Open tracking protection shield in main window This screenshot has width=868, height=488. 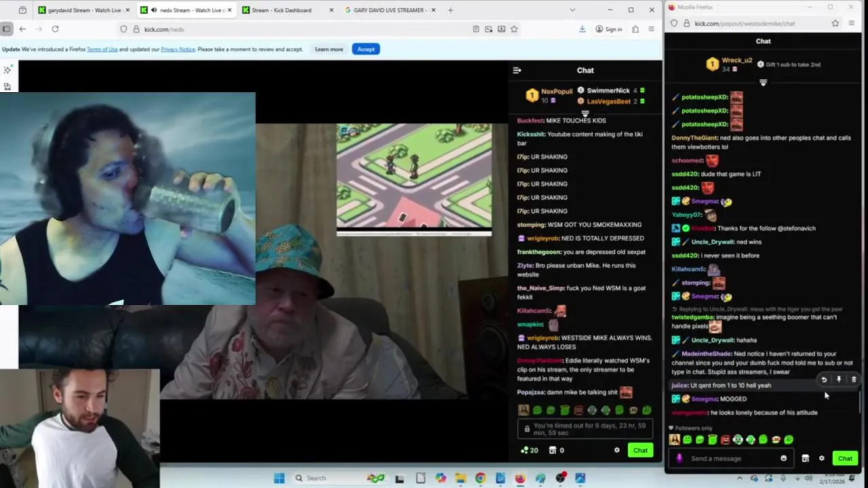(123, 29)
